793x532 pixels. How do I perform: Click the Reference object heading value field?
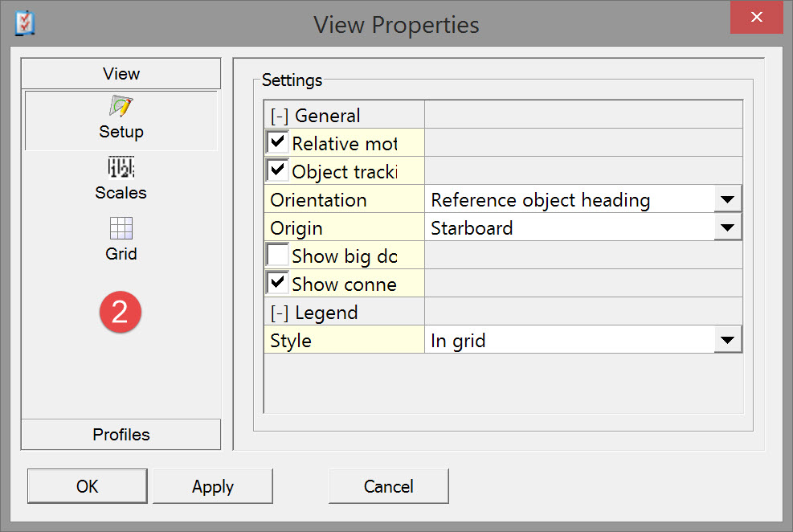pos(566,199)
